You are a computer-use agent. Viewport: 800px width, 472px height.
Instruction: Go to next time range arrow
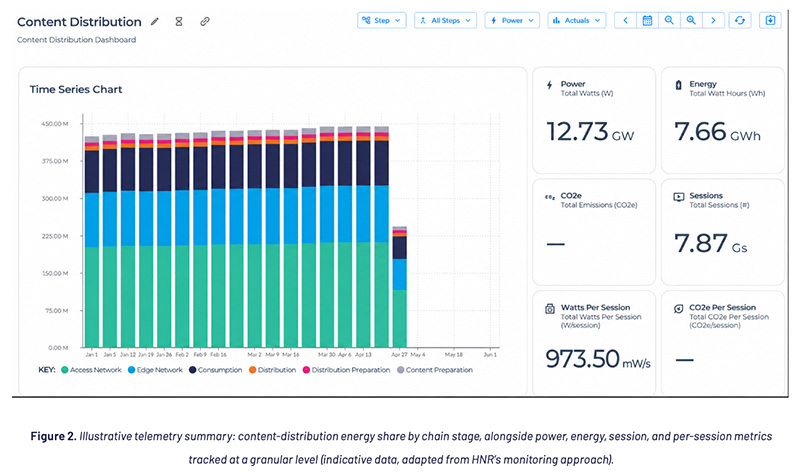coord(713,20)
